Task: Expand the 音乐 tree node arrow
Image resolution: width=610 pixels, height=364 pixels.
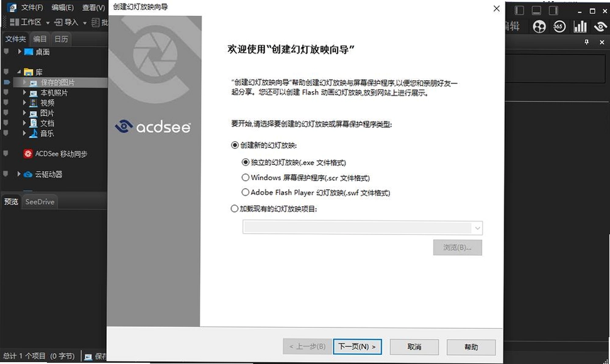Action: [x=24, y=133]
